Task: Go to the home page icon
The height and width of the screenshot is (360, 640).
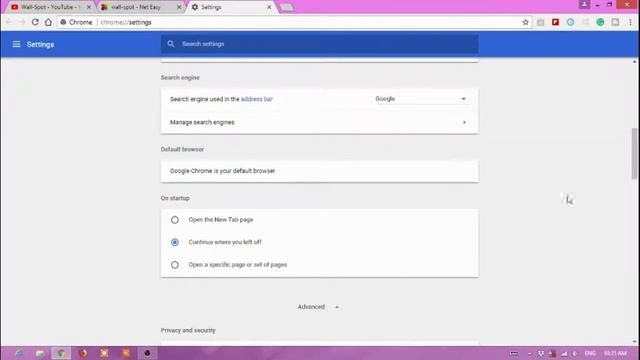Action: (48, 22)
